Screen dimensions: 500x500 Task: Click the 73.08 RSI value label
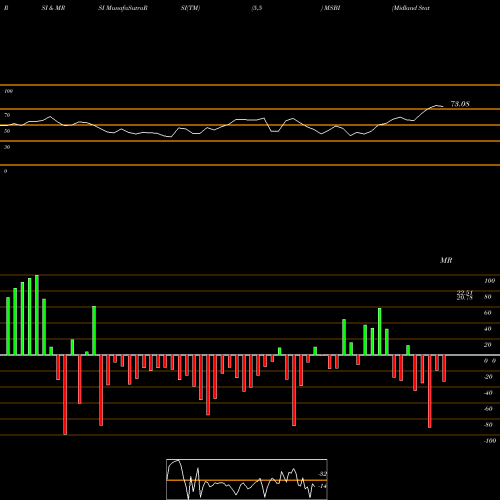coord(460,104)
